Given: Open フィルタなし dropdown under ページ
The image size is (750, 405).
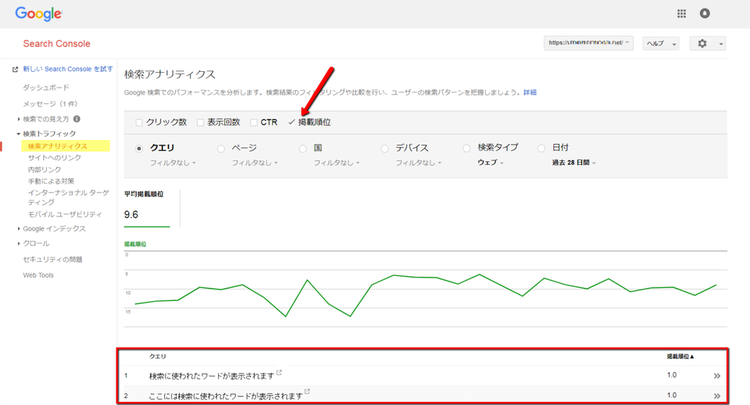Looking at the screenshot, I should (255, 163).
